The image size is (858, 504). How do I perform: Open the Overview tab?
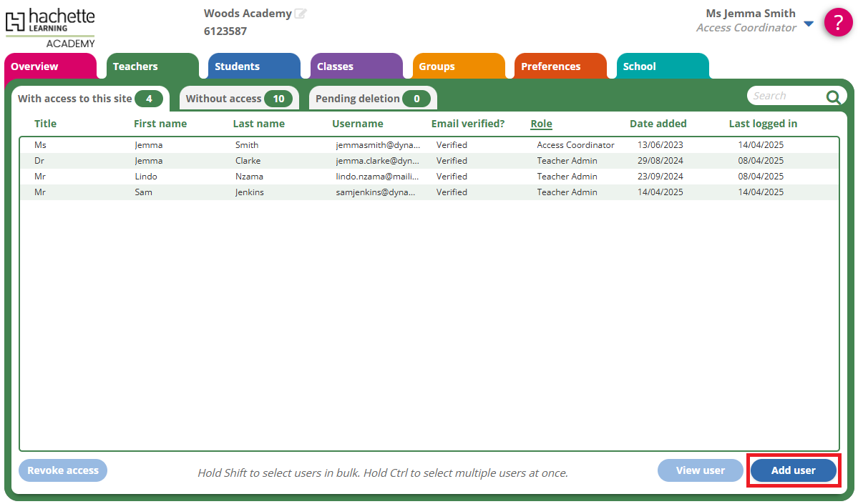pyautogui.click(x=49, y=66)
